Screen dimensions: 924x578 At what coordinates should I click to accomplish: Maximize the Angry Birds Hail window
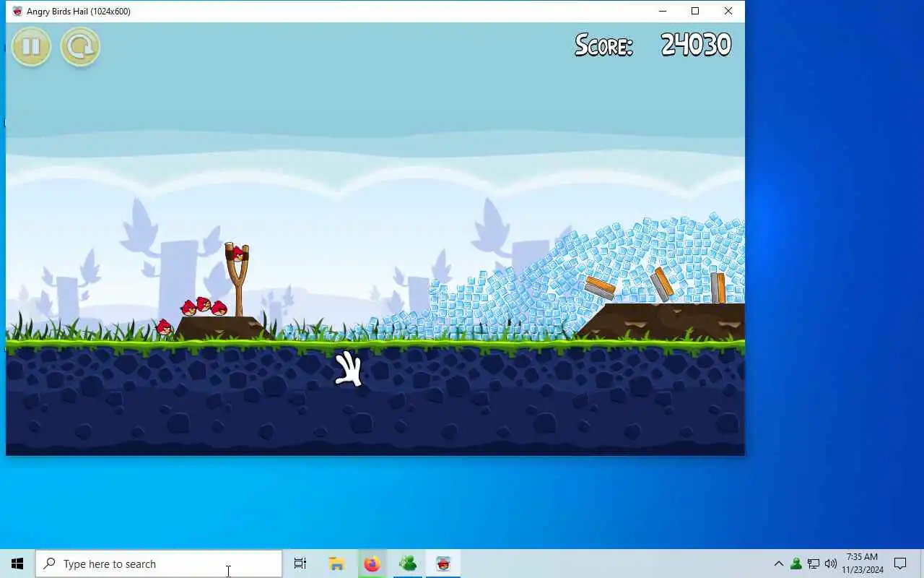coord(695,11)
